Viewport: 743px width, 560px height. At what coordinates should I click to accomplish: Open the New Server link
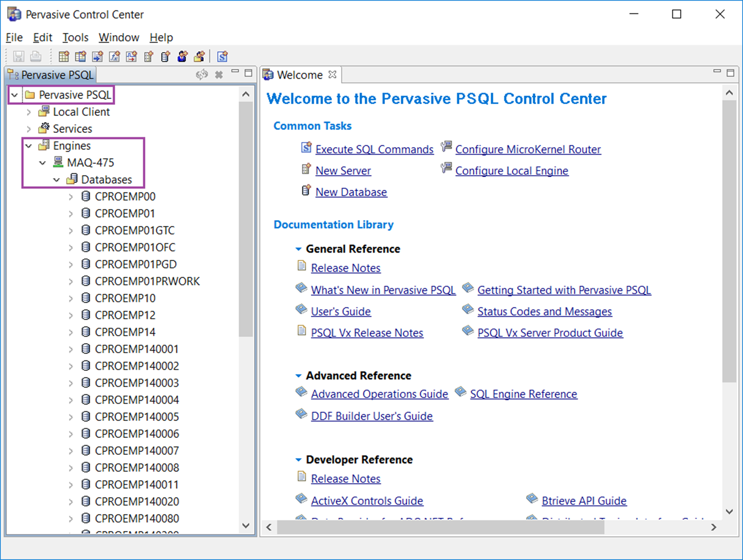(x=343, y=171)
